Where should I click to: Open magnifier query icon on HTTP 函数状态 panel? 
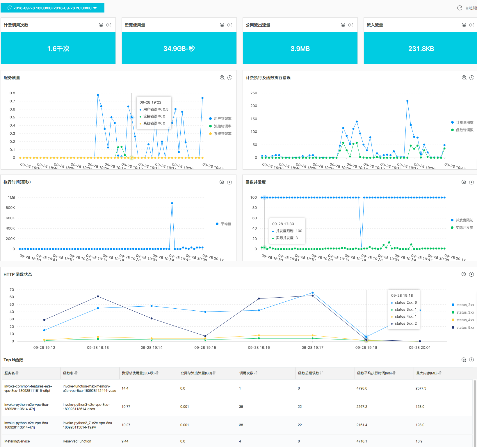click(464, 274)
